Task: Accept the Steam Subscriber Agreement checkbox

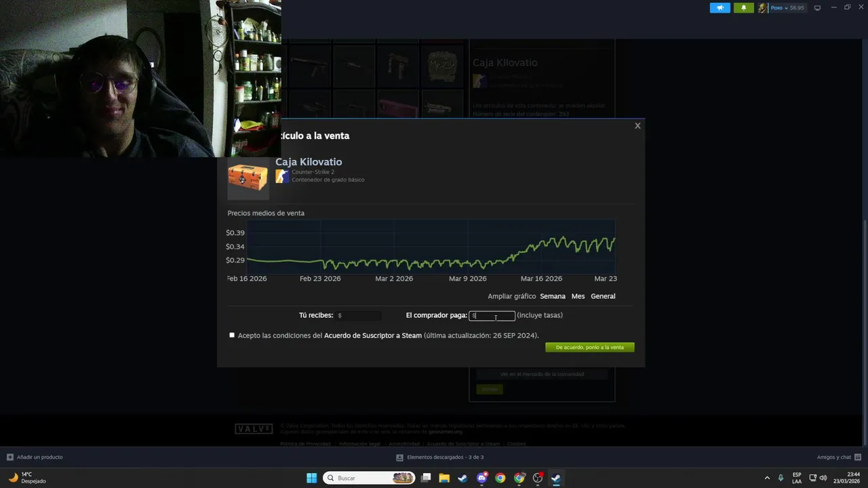Action: tap(232, 335)
